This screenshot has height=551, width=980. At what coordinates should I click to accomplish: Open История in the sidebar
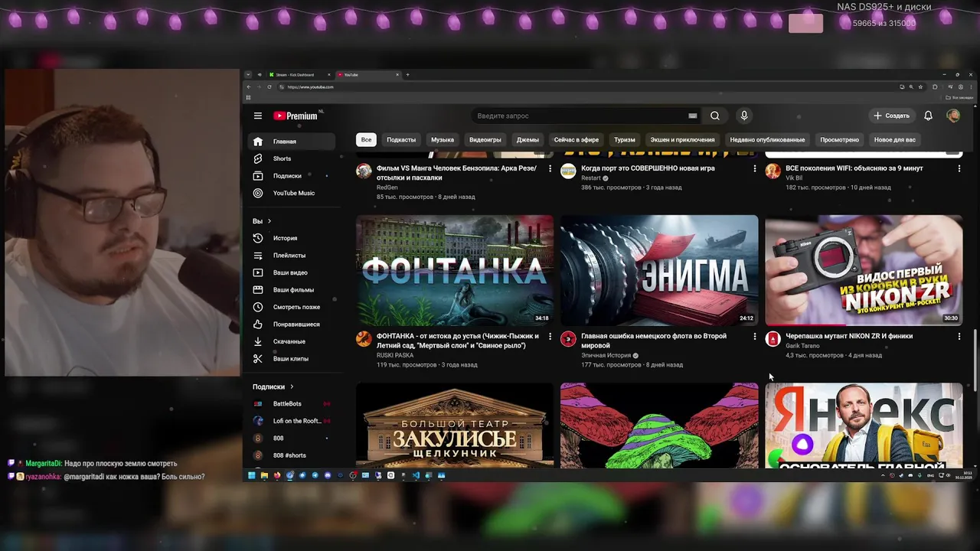(x=292, y=238)
